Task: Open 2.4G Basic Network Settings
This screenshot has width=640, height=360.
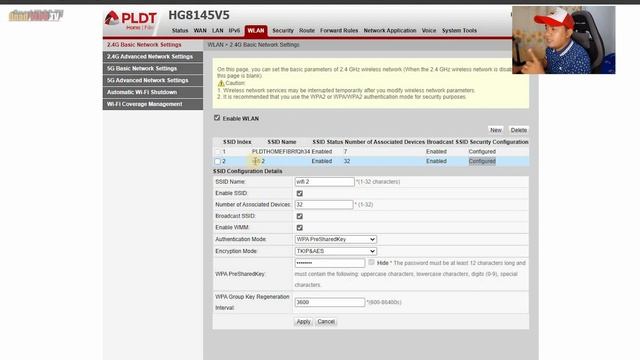Action: 153,44
